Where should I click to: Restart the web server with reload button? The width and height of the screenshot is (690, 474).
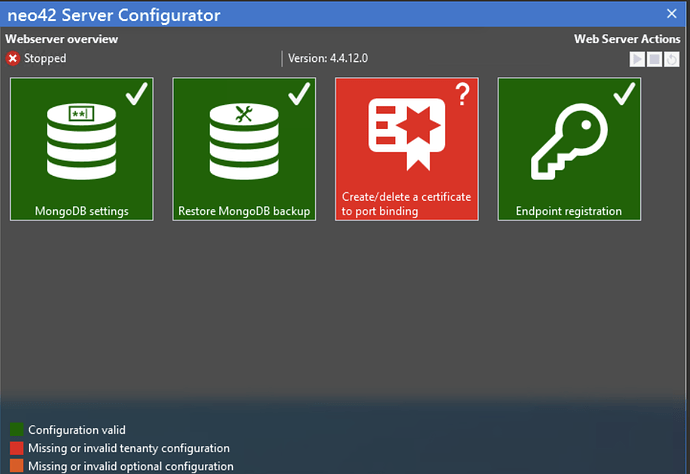672,60
